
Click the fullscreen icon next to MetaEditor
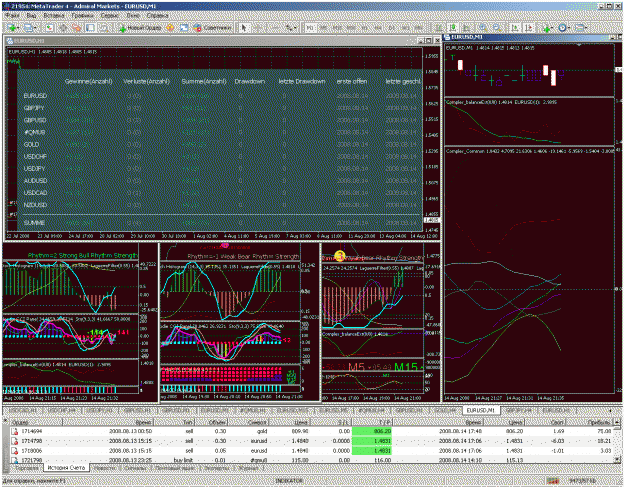tap(184, 28)
